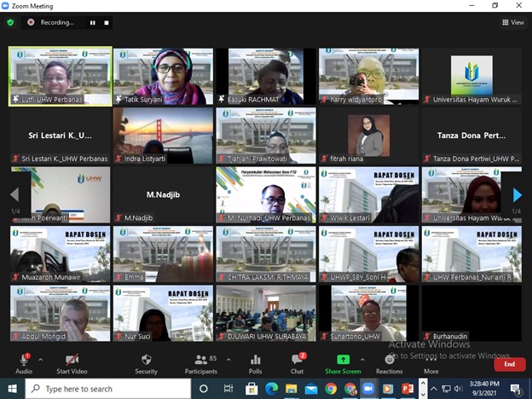Select Sri Lestari K._UHW Perbanas tile
The height and width of the screenshot is (399, 532).
pos(61,136)
